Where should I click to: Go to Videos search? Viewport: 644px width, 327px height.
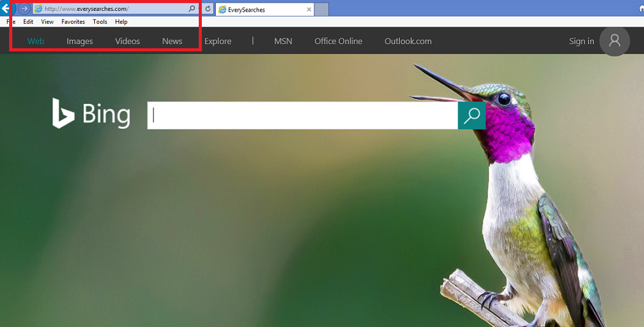tap(127, 42)
